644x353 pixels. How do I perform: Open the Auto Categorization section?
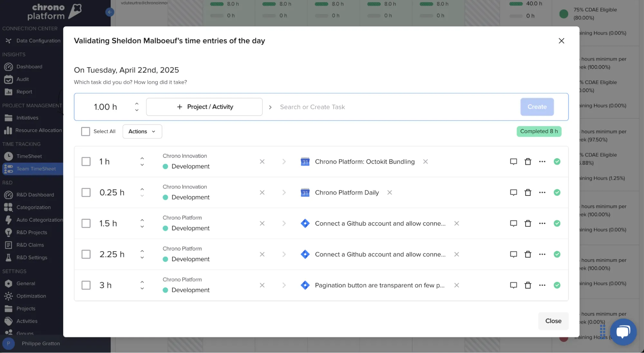coord(39,220)
